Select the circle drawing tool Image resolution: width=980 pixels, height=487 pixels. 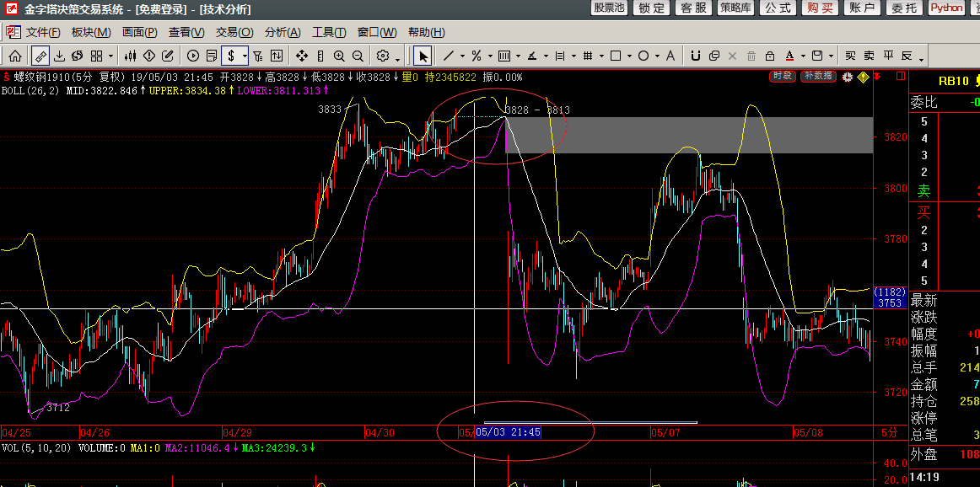643,56
